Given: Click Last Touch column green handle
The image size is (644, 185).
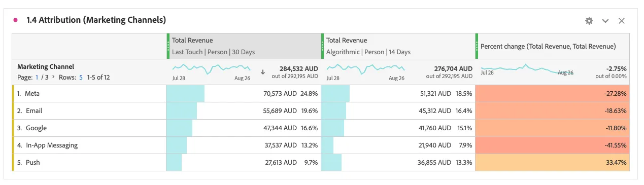Looking at the screenshot, I should coord(168,46).
